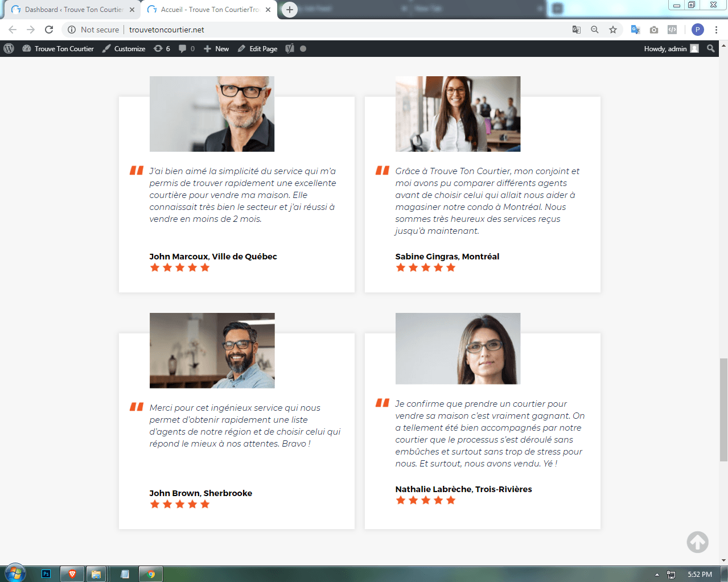
Task: Click the name Sabine Gingras, Montréal
Action: (x=447, y=257)
